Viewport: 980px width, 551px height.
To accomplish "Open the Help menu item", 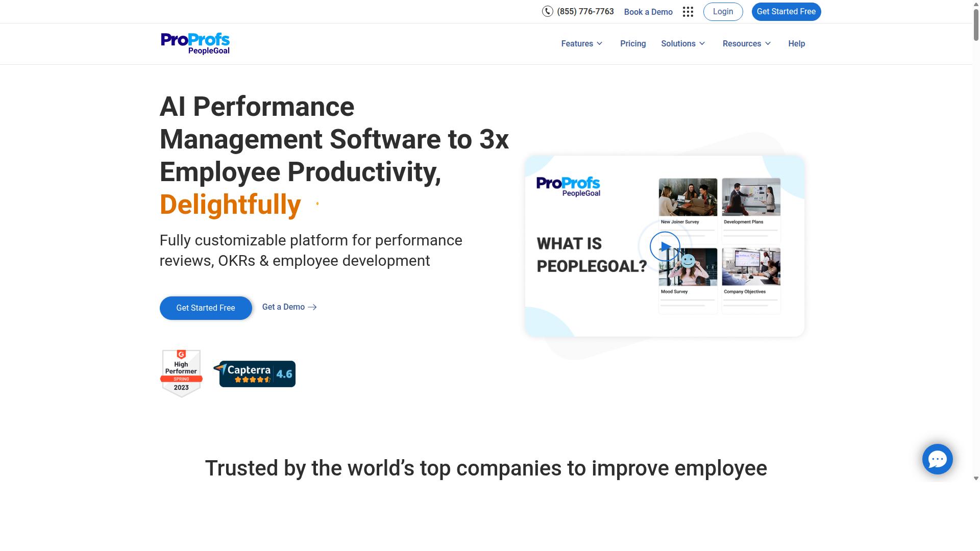I will pos(796,44).
